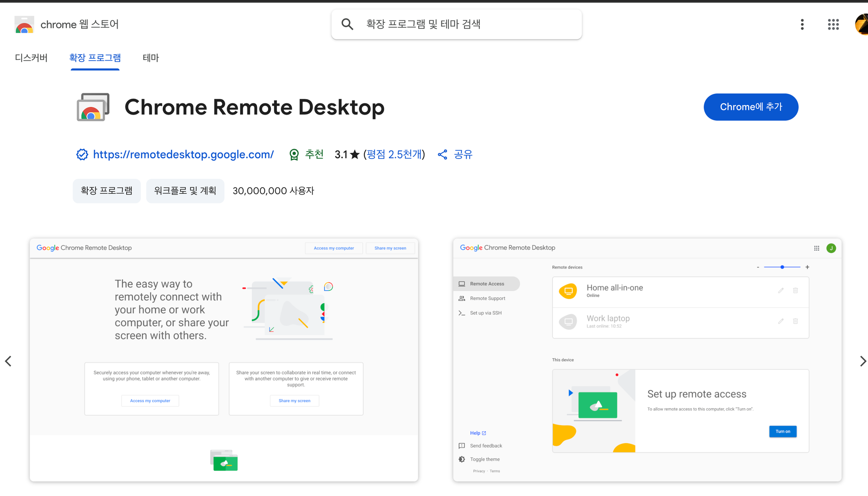Click the Remote Support label in sidebar
Image resolution: width=868 pixels, height=496 pixels.
click(x=488, y=298)
